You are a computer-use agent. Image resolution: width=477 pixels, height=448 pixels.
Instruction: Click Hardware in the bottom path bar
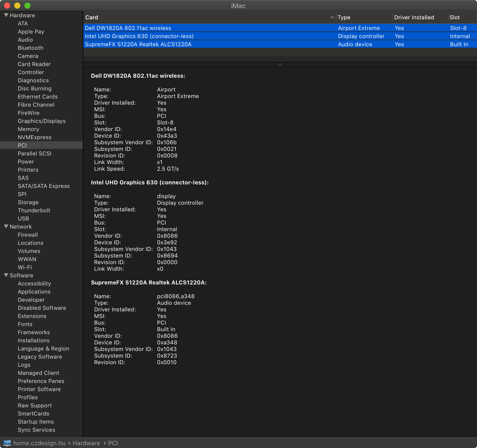[86, 443]
